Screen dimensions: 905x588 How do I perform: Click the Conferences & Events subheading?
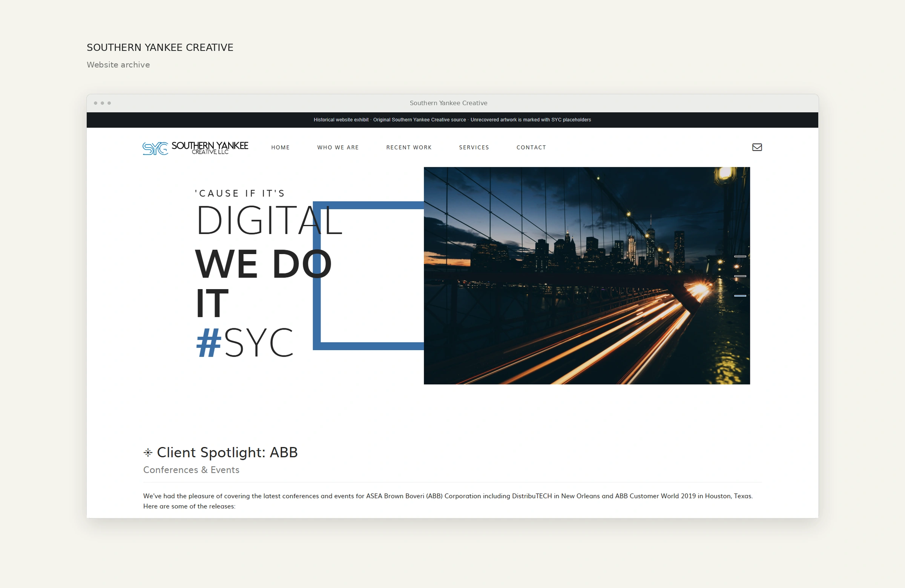(x=191, y=470)
